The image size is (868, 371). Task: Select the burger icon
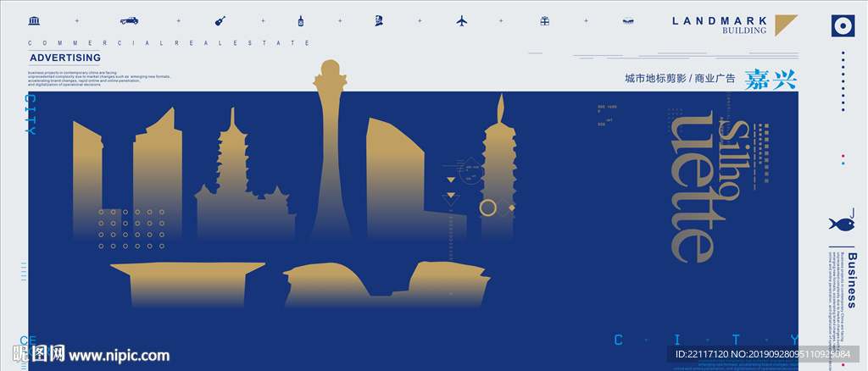(x=628, y=21)
